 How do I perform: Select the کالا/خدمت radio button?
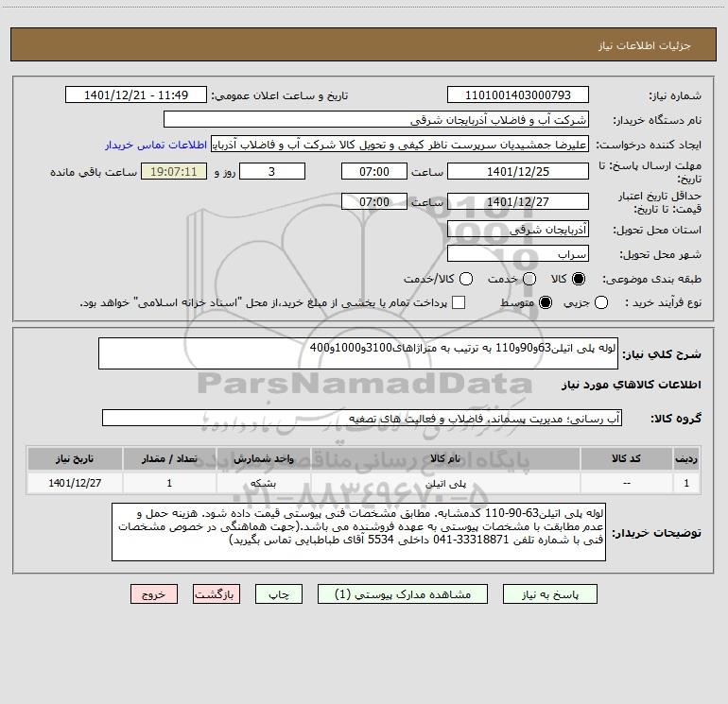466,279
